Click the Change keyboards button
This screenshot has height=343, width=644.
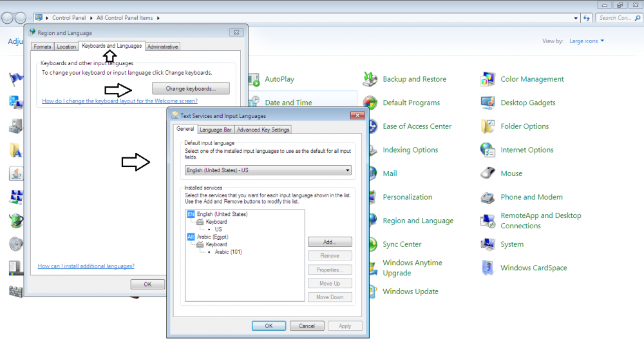(191, 88)
